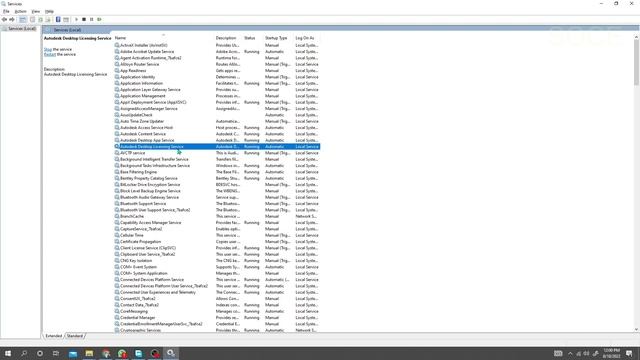This screenshot has width=640, height=360.
Task: Toggle Show/Hide Action Pane toolbar icon
Action: point(66,20)
